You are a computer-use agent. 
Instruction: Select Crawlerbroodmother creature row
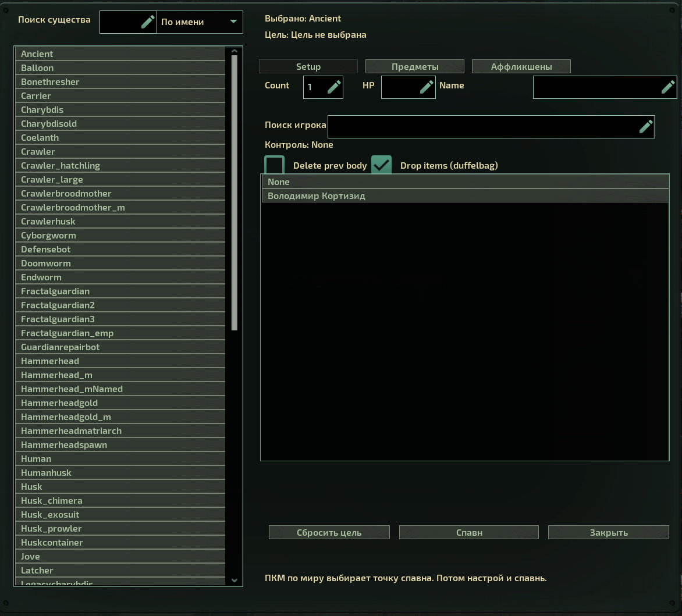click(120, 193)
